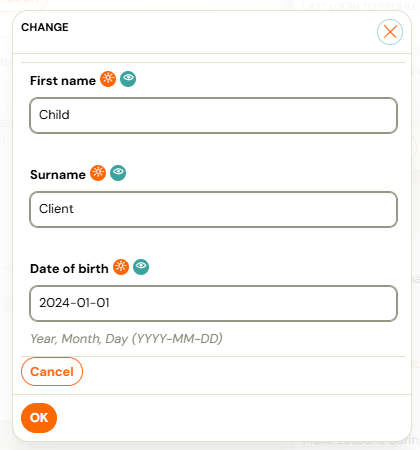Click the CHANGE dialog title
This screenshot has height=450, width=420.
point(45,27)
